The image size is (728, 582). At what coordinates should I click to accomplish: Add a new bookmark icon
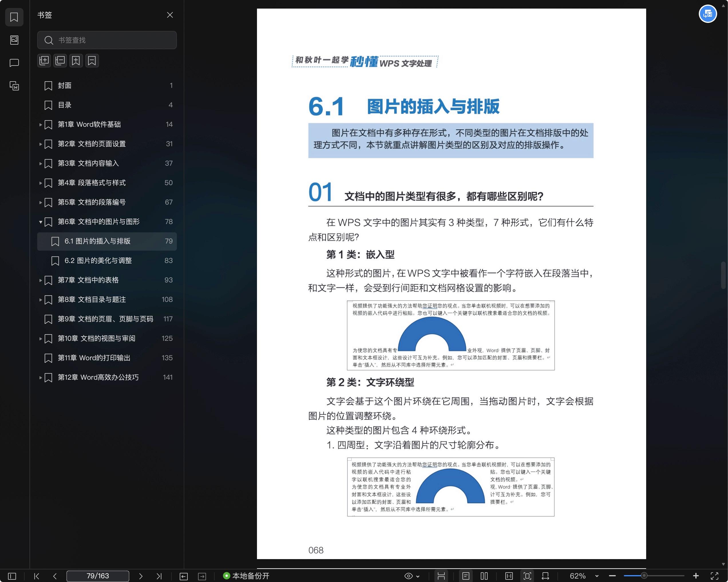coord(76,61)
